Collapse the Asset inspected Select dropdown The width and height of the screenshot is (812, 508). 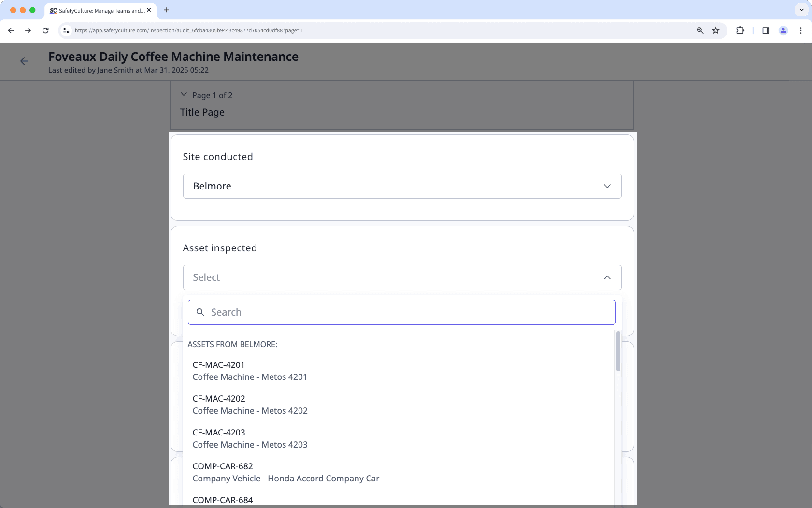tap(607, 277)
